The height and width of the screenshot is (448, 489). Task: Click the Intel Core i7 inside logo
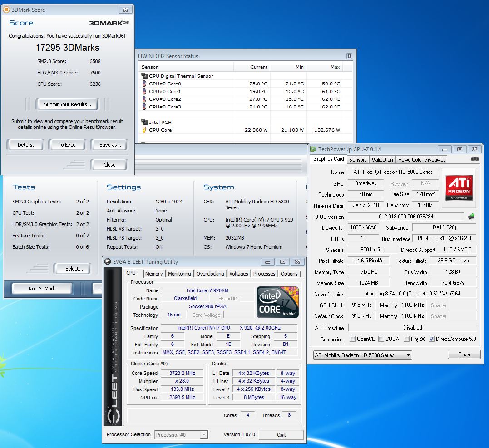coord(277,302)
